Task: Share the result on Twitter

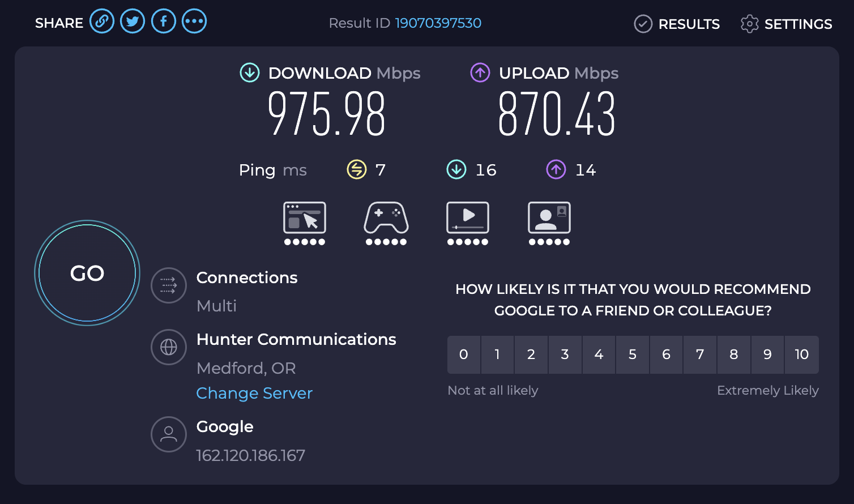Action: (x=133, y=21)
